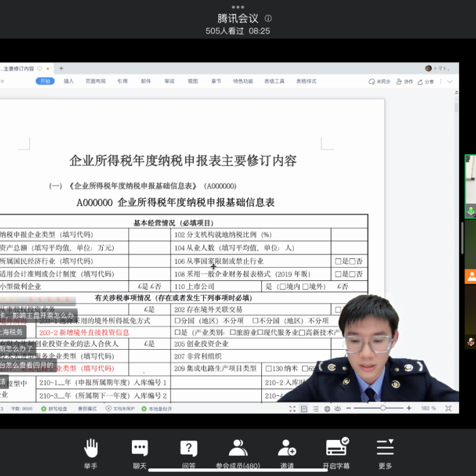The height and width of the screenshot is (476, 476).
Task: Select the 审阅 ribbon tab
Action: point(169,81)
